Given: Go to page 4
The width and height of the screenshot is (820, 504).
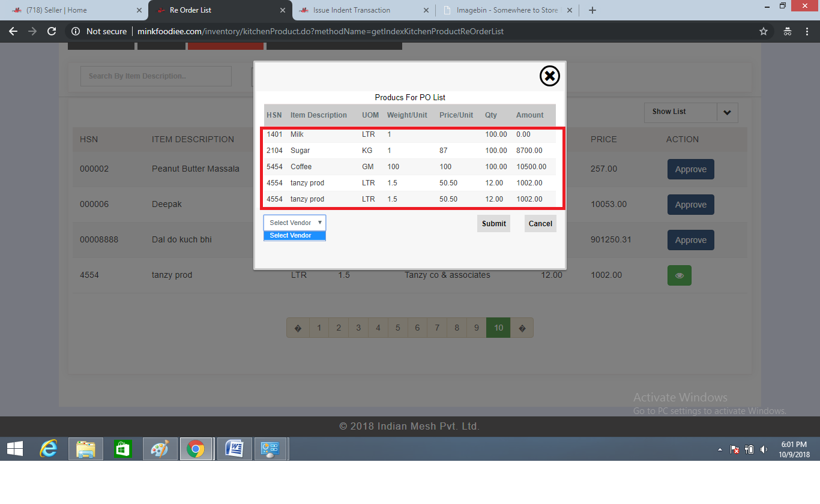Looking at the screenshot, I should (378, 328).
